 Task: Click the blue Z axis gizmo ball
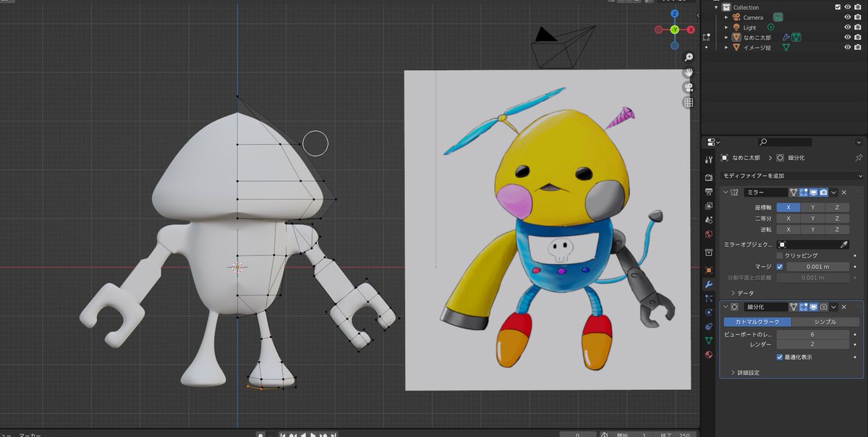pos(674,14)
